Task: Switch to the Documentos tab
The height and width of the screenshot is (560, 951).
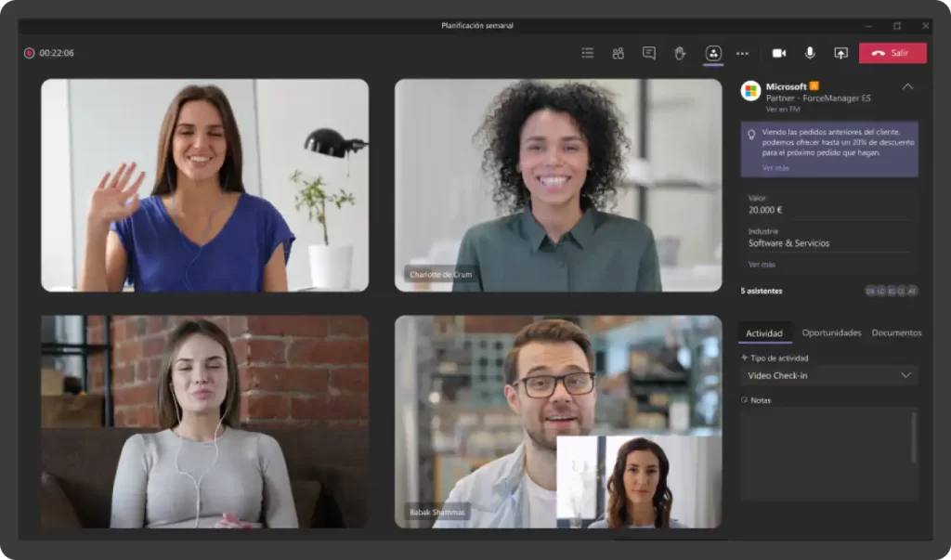Action: pyautogui.click(x=896, y=332)
